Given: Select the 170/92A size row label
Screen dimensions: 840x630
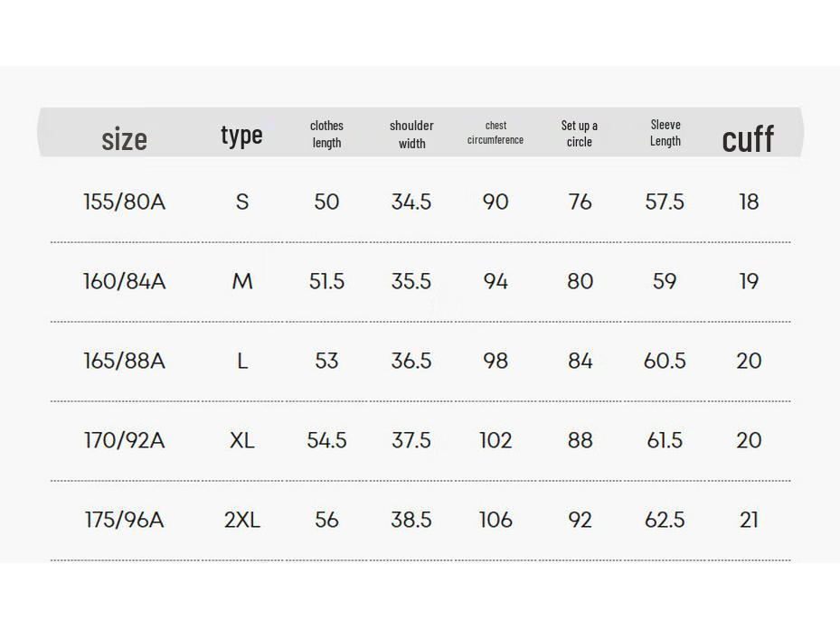Looking at the screenshot, I should click(x=125, y=440).
